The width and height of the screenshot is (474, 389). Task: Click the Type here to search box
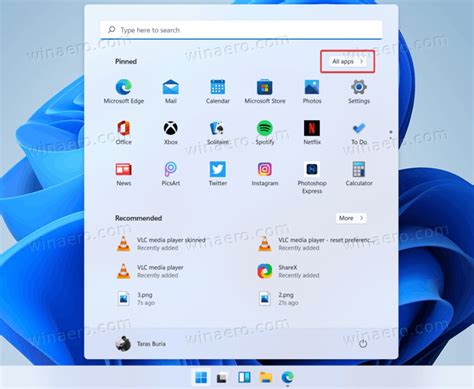(241, 30)
